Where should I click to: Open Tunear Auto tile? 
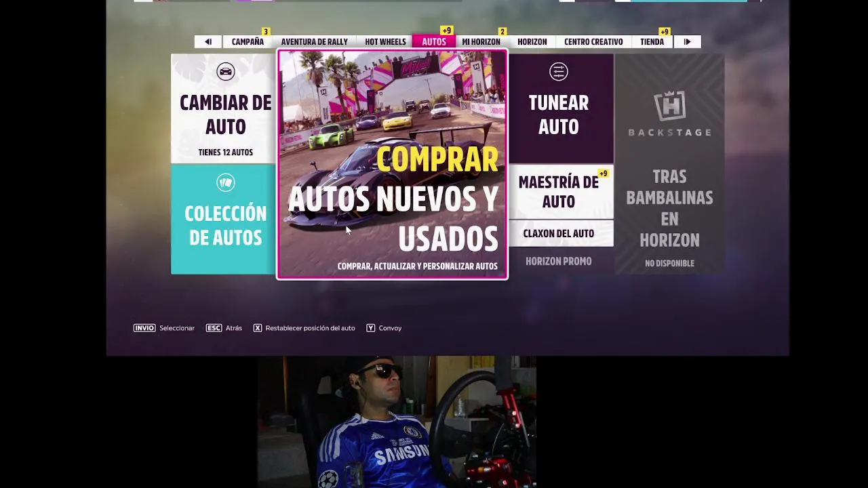[x=561, y=108]
